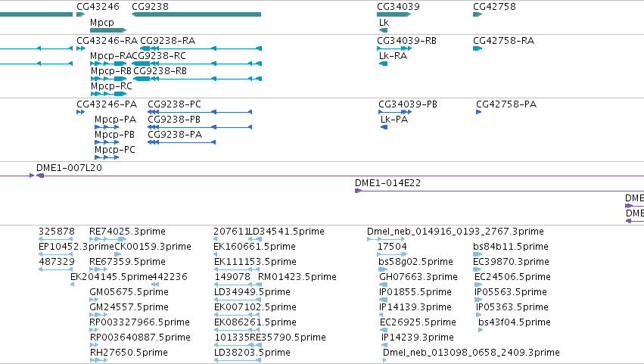This screenshot has width=644, height=364.
Task: Click EST GM24557.5prime
Action: tap(129, 308)
